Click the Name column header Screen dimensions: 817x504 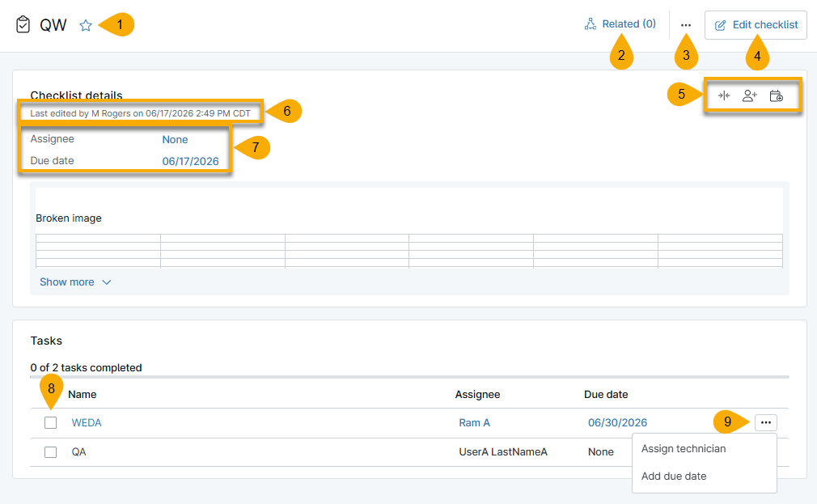(x=83, y=395)
